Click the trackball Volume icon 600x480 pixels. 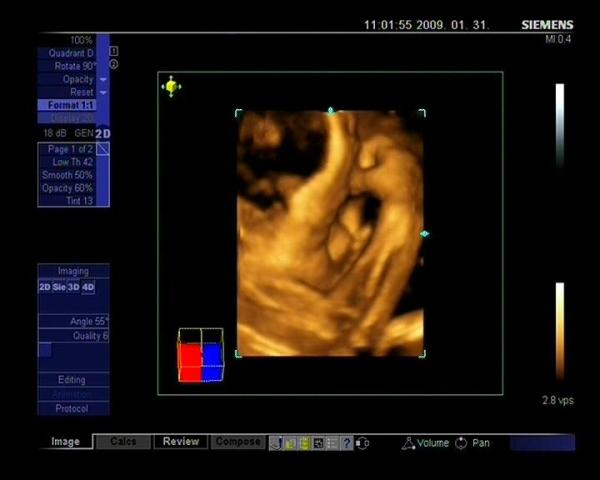pos(408,442)
